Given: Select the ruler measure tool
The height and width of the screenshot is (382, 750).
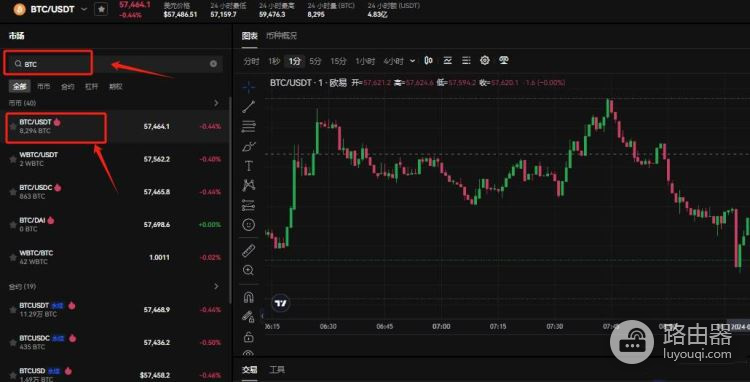Looking at the screenshot, I should (x=249, y=251).
